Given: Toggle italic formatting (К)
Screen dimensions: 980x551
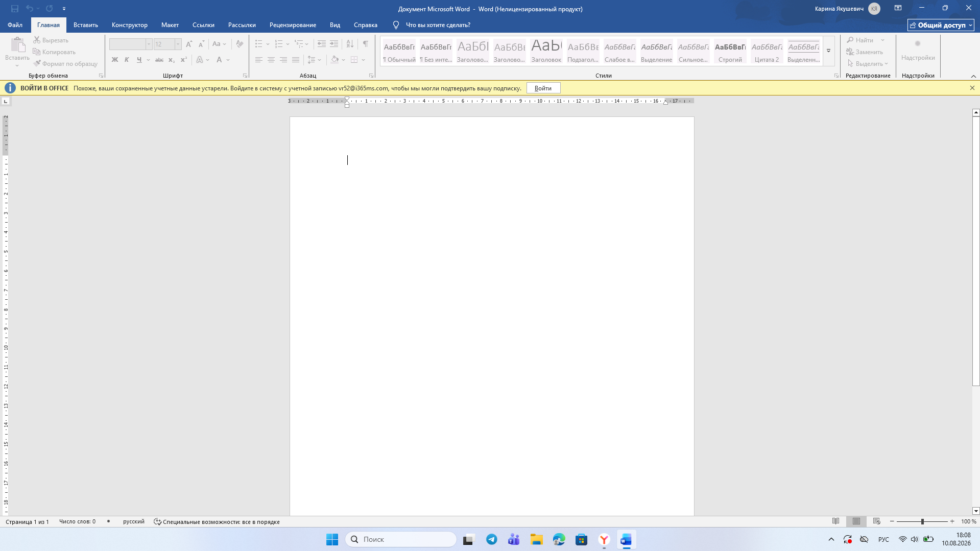Looking at the screenshot, I should 127,60.
